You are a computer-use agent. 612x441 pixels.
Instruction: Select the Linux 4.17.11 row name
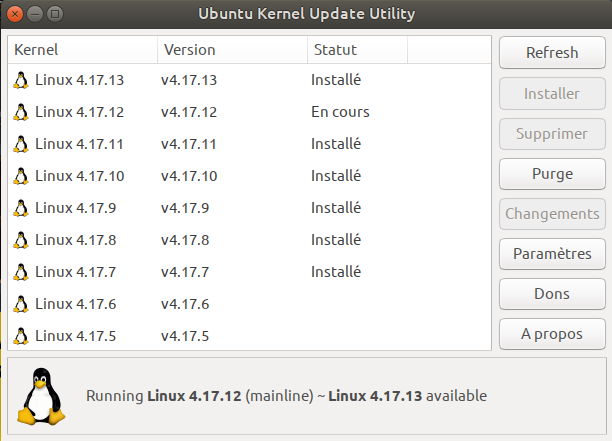[x=79, y=144]
